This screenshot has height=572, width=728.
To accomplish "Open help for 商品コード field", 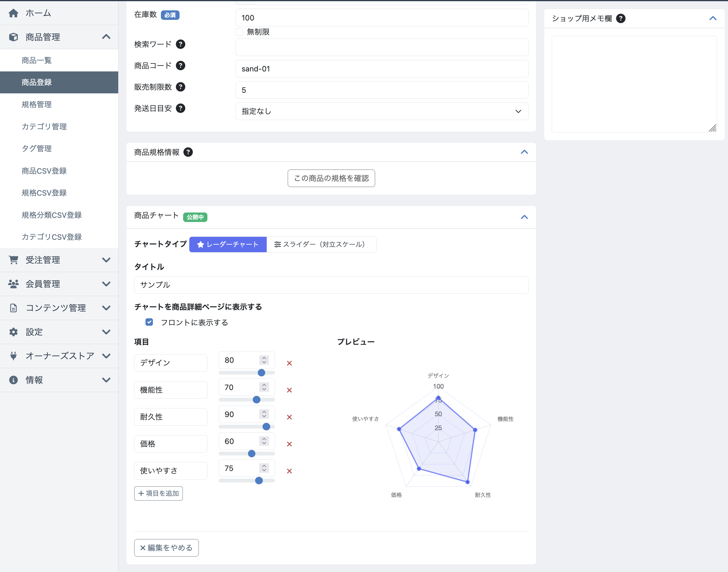I will (x=180, y=65).
